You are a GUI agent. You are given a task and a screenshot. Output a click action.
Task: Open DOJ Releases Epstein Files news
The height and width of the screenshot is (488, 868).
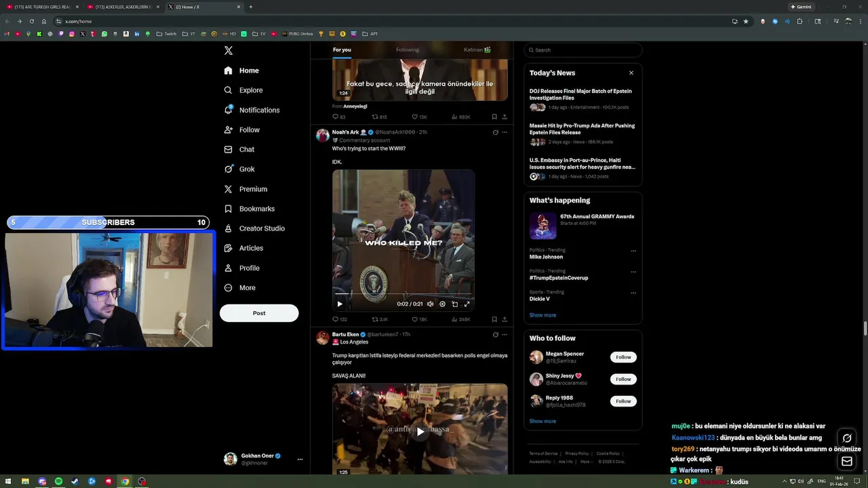583,98
